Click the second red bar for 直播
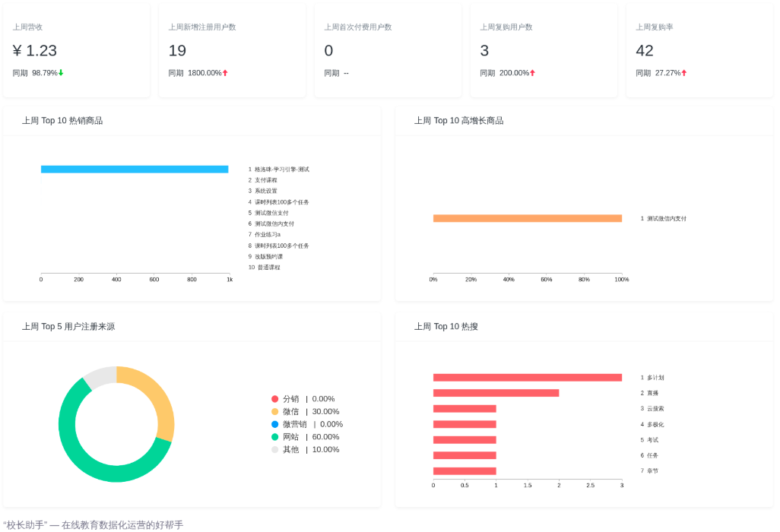The height and width of the screenshot is (532, 780). pos(496,393)
